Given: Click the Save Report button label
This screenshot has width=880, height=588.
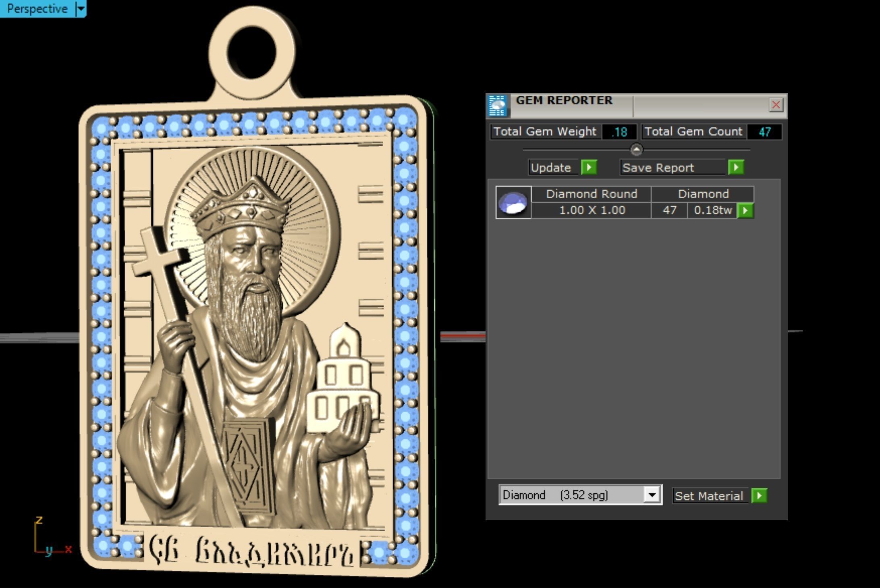Looking at the screenshot, I should (x=673, y=167).
